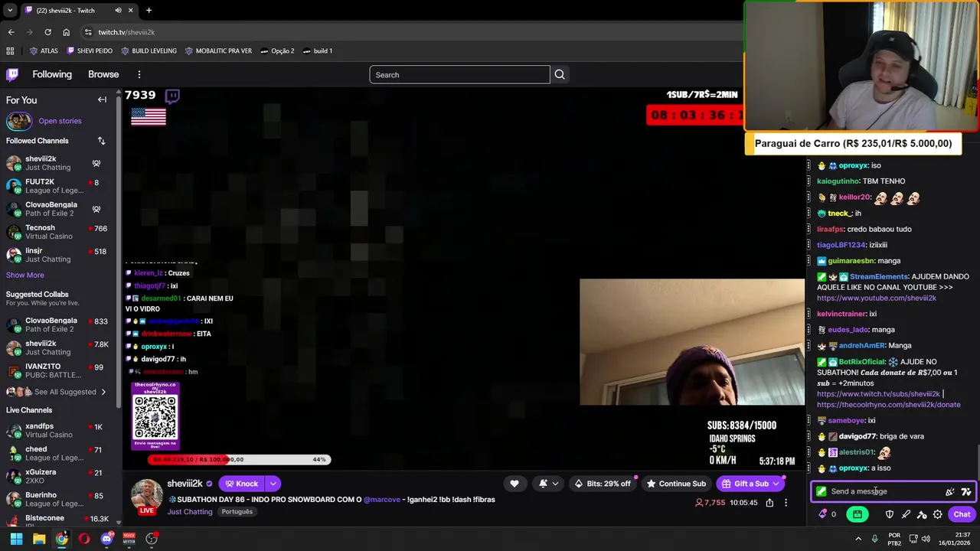This screenshot has height=551, width=980.
Task: Click the purple Chat send button
Action: tap(962, 514)
